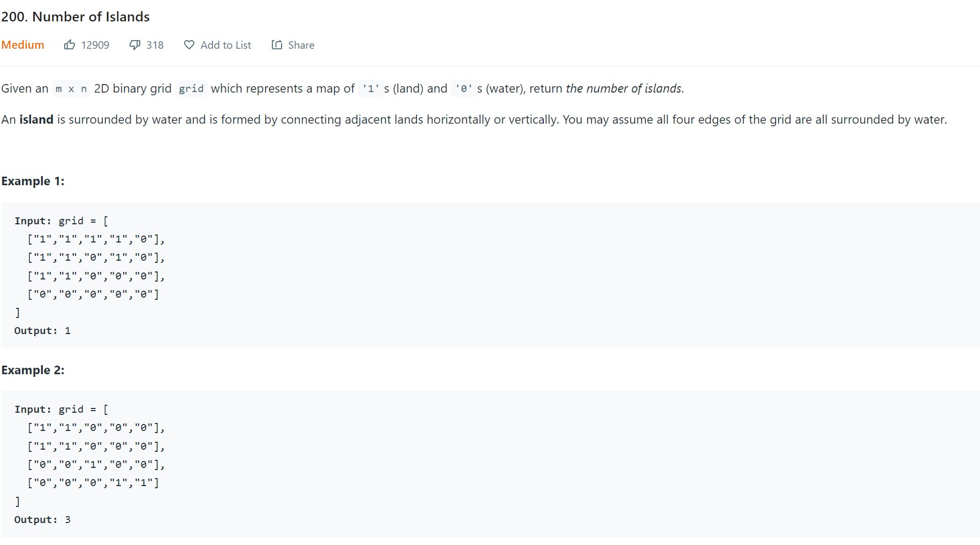Click the Medium difficulty label

coord(22,45)
